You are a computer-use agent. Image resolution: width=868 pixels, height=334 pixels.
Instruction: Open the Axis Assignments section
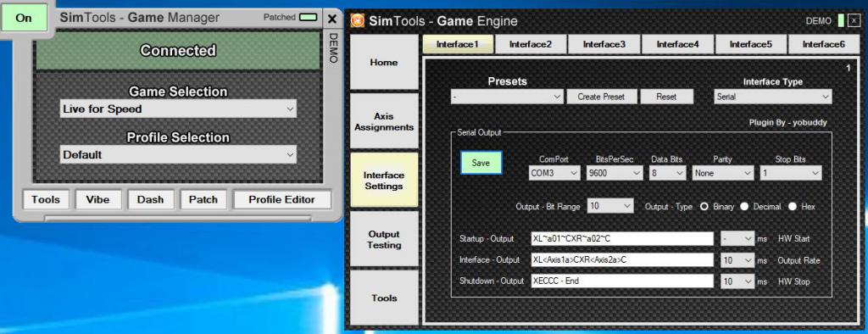pyautogui.click(x=384, y=122)
